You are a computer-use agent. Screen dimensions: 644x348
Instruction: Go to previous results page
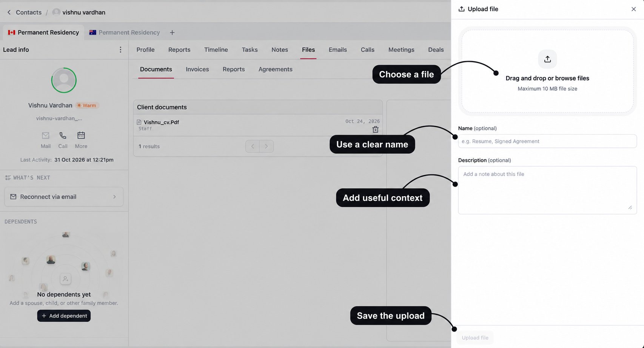tap(253, 146)
